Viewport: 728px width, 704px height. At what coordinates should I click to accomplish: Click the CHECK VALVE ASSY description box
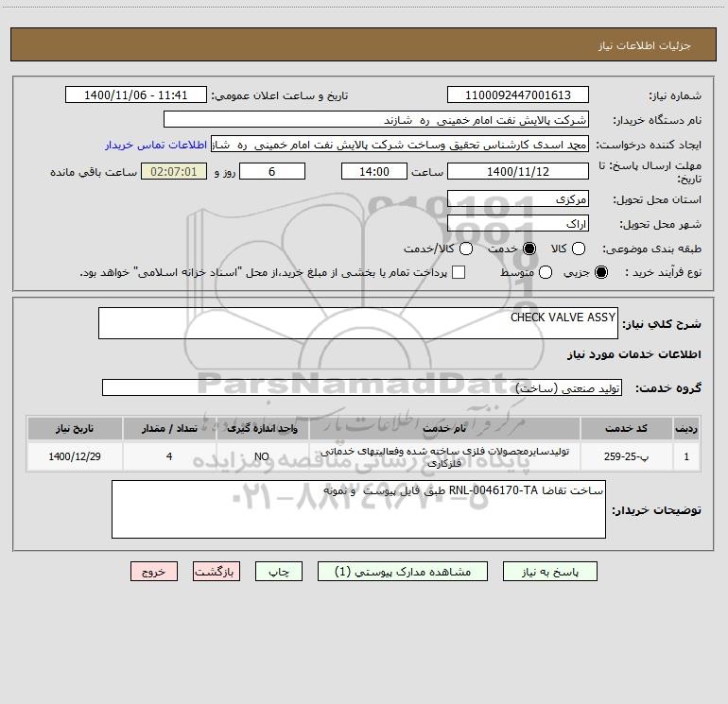pos(358,323)
